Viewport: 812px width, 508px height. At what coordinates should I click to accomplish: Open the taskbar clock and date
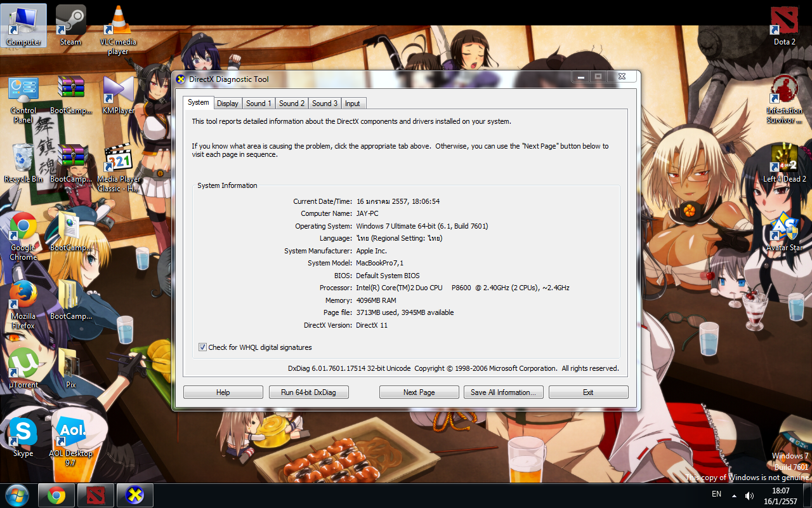click(x=781, y=496)
